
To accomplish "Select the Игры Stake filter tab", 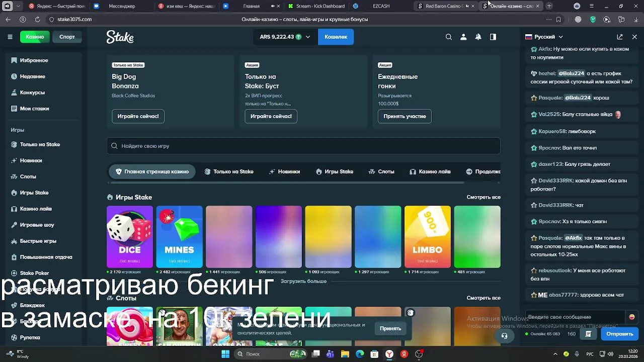I will click(334, 171).
